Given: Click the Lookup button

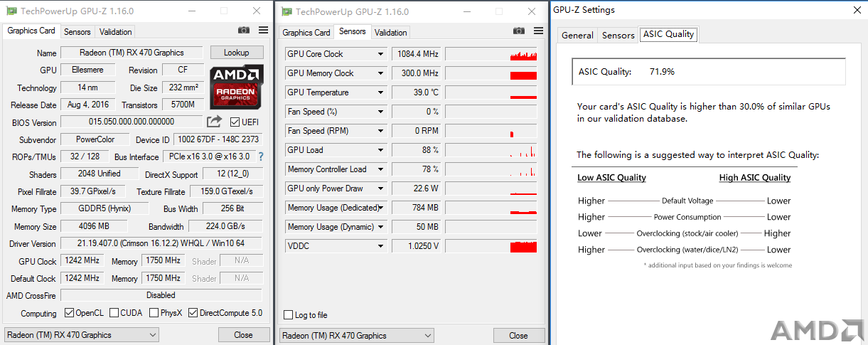Looking at the screenshot, I should 237,53.
